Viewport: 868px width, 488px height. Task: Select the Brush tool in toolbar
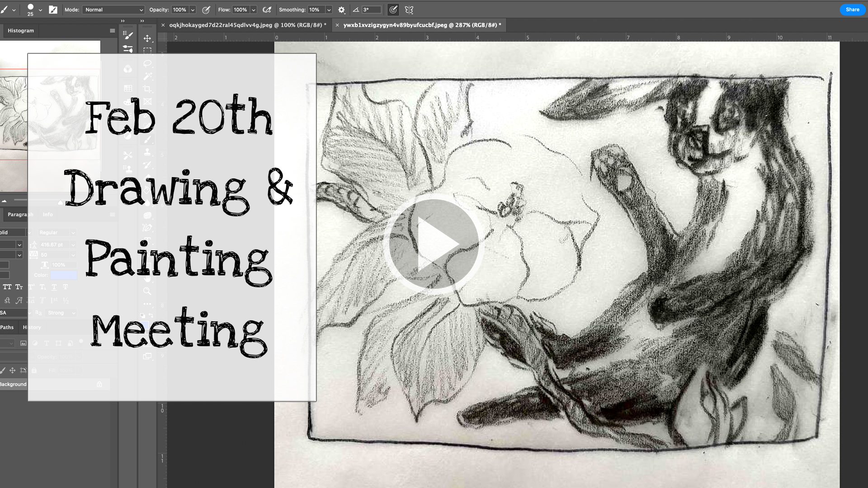pos(147,140)
